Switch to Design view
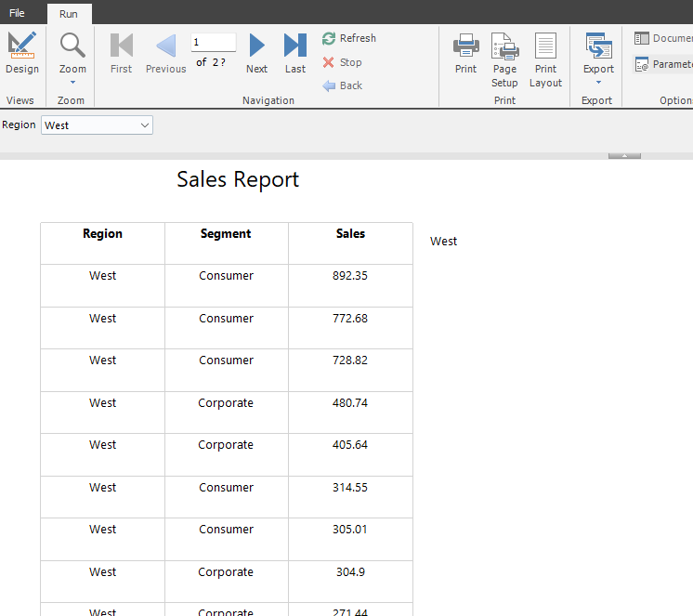Viewport: 693px width, 616px height. pyautogui.click(x=22, y=52)
